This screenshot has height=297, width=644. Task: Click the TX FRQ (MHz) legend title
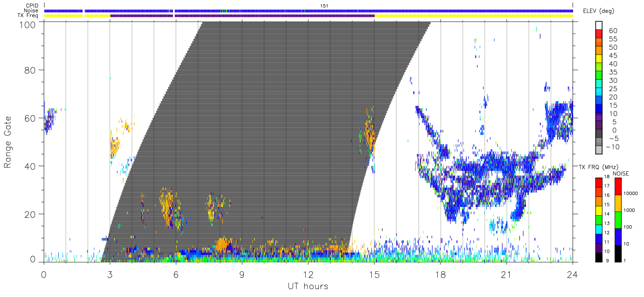point(598,167)
